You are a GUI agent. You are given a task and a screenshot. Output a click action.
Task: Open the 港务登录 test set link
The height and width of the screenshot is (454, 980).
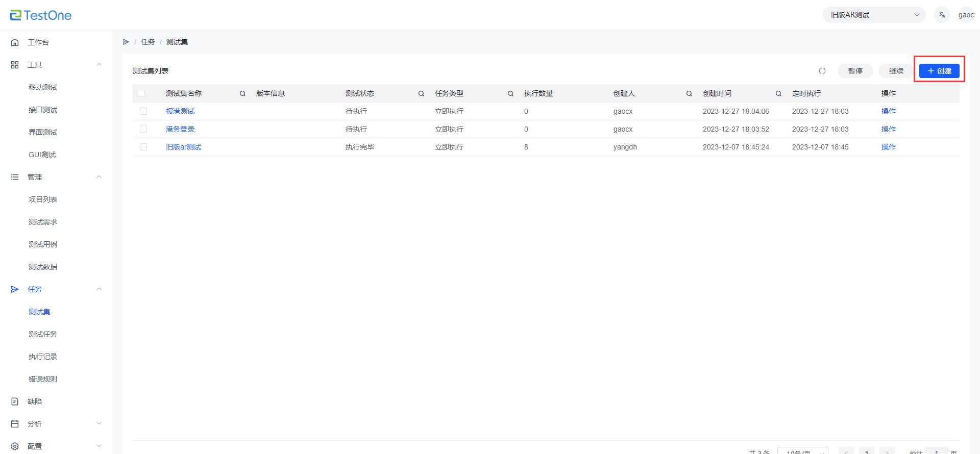pyautogui.click(x=180, y=129)
